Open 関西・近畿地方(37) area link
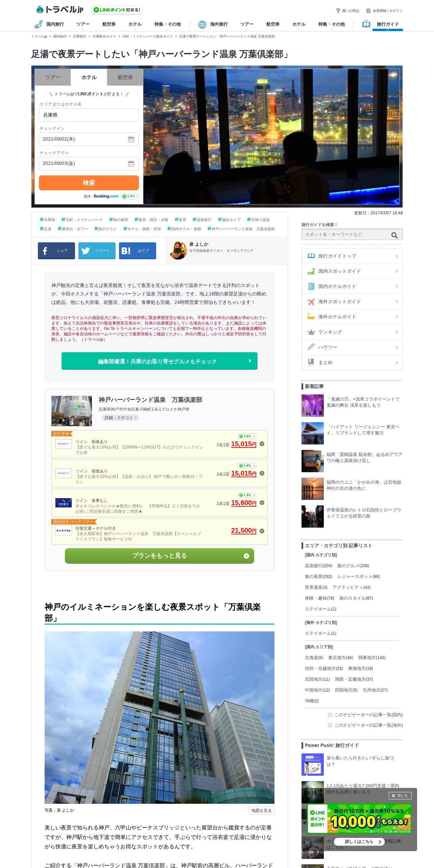This screenshot has width=434, height=868. (x=354, y=679)
